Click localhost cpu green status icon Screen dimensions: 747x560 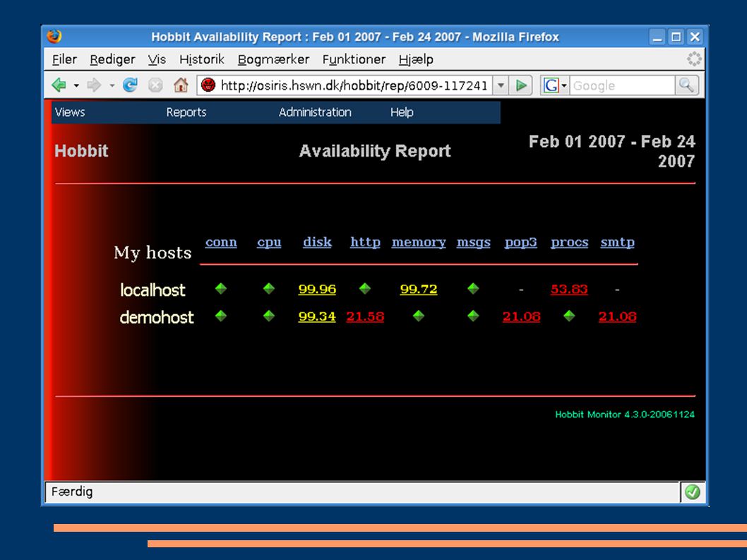[x=269, y=288]
